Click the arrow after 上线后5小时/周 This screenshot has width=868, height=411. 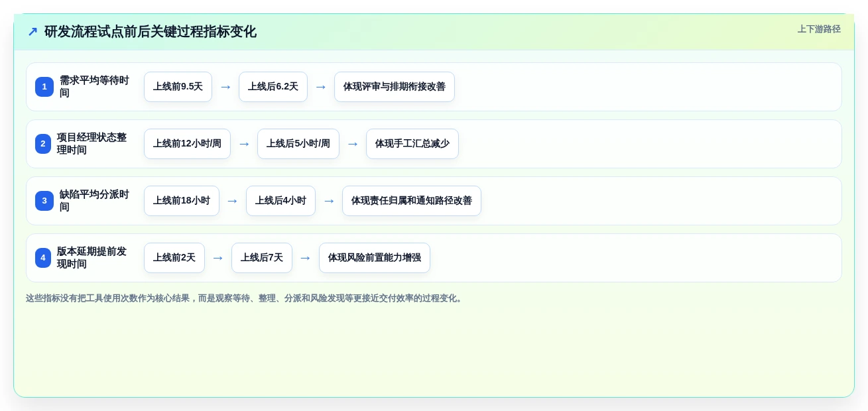click(x=353, y=144)
